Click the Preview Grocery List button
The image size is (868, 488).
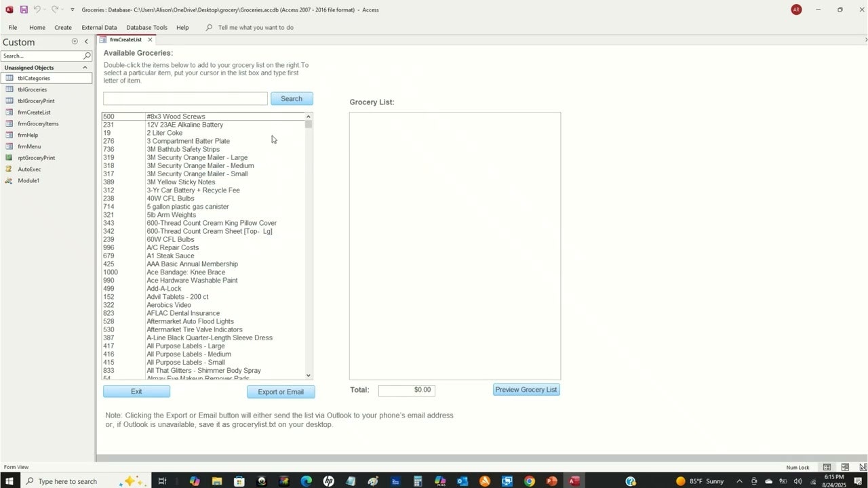click(x=526, y=389)
